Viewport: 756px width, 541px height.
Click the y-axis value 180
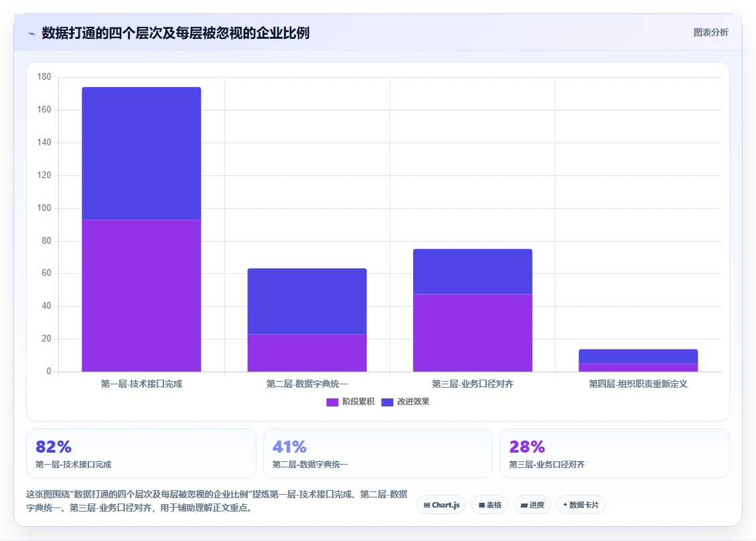(44, 77)
